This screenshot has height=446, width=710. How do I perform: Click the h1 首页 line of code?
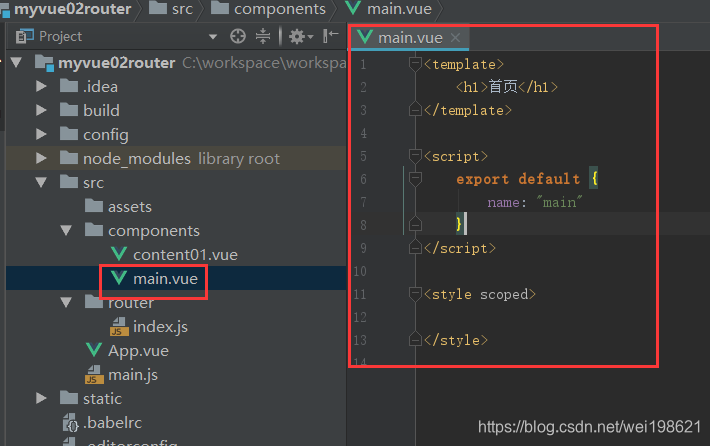tap(507, 87)
